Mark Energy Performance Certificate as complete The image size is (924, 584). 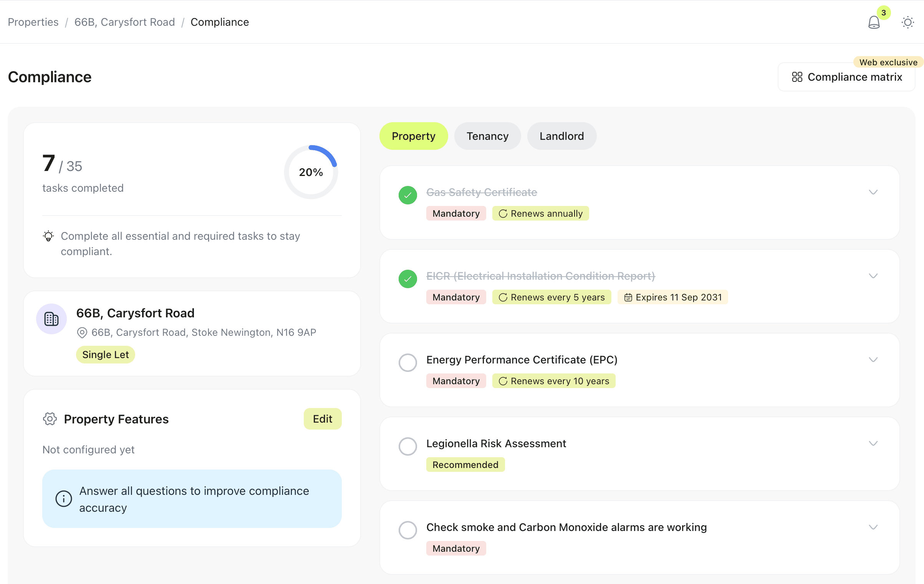[x=408, y=363]
